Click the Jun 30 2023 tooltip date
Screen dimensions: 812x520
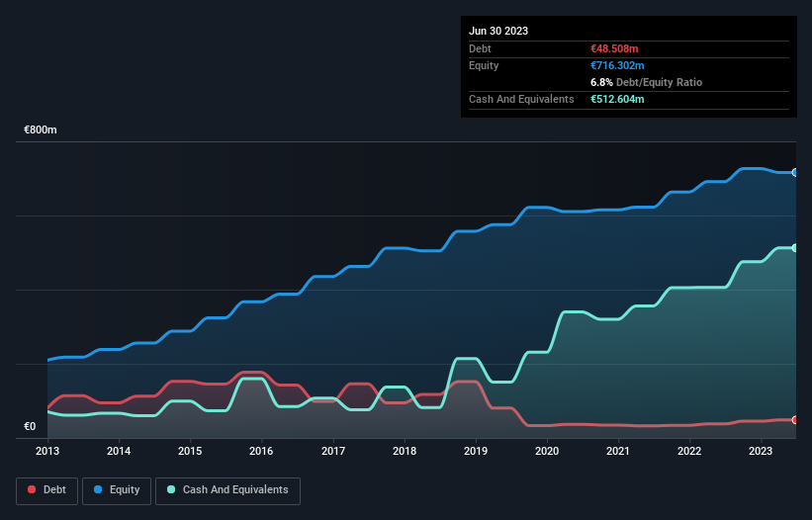tap(498, 31)
